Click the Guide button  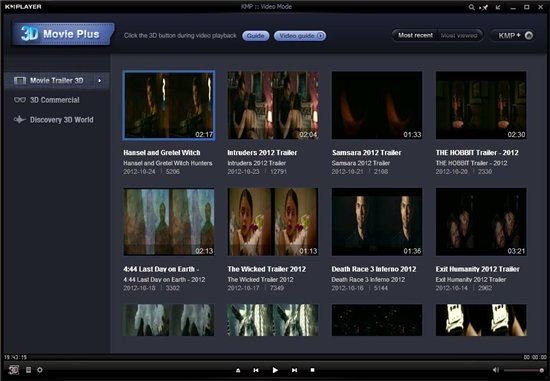tap(255, 36)
